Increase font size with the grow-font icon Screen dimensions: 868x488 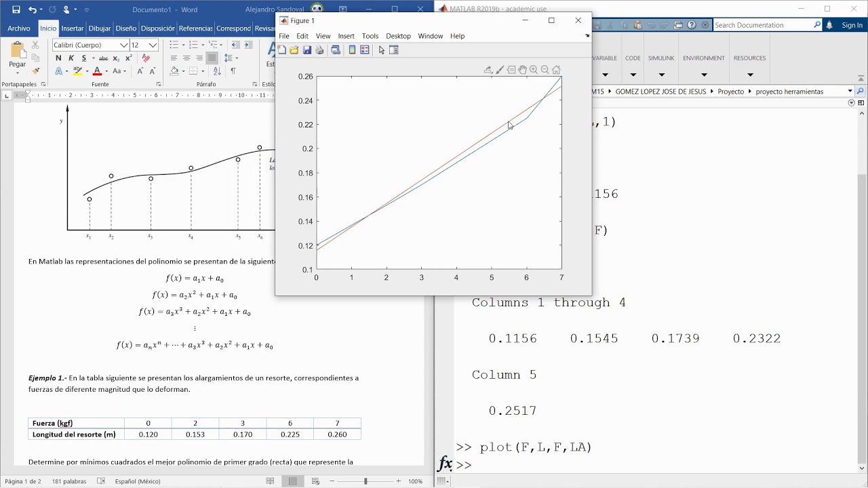tap(140, 70)
